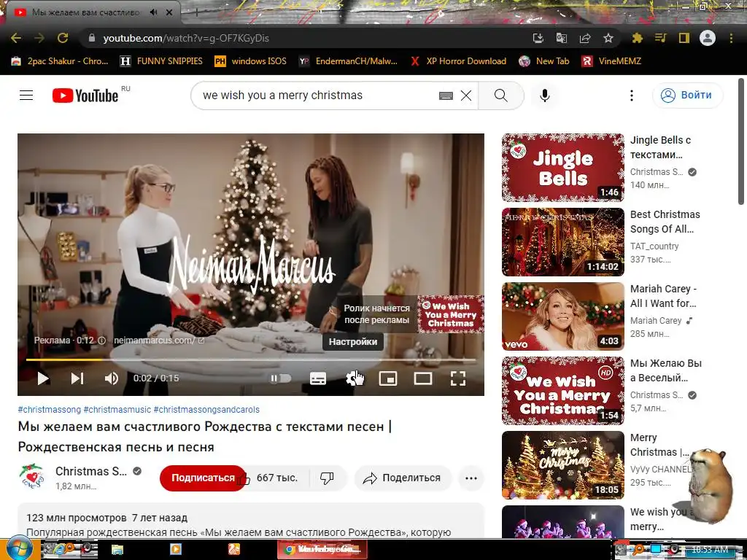Click the YouTube search text field
Viewport: 747px width, 560px height.
tap(317, 96)
